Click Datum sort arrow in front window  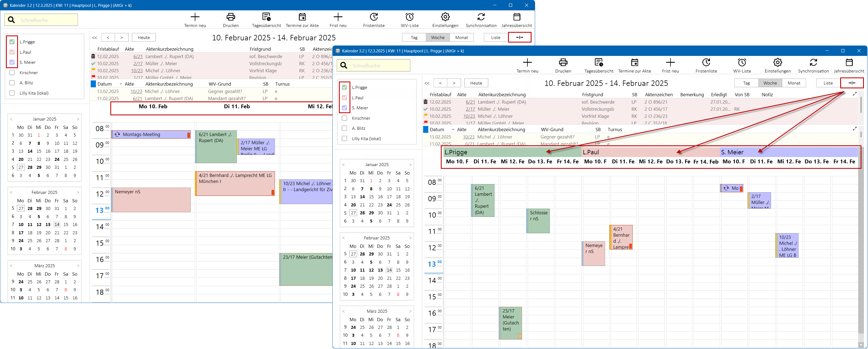click(453, 130)
